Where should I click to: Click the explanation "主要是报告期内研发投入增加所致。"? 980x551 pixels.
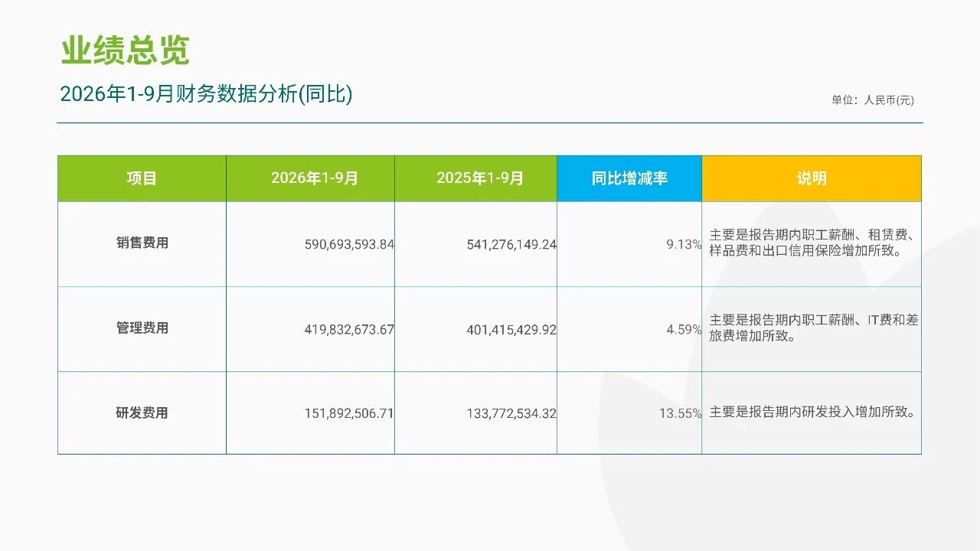point(813,412)
